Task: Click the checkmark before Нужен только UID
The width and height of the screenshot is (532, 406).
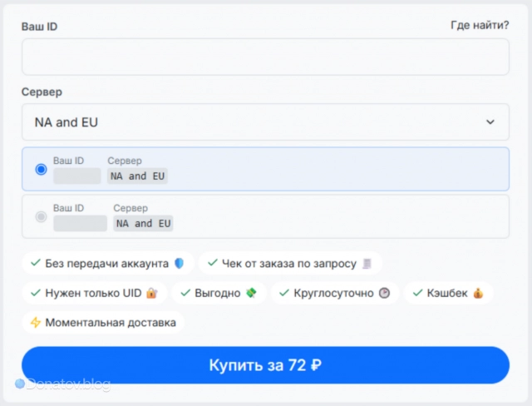Action: pyautogui.click(x=36, y=292)
